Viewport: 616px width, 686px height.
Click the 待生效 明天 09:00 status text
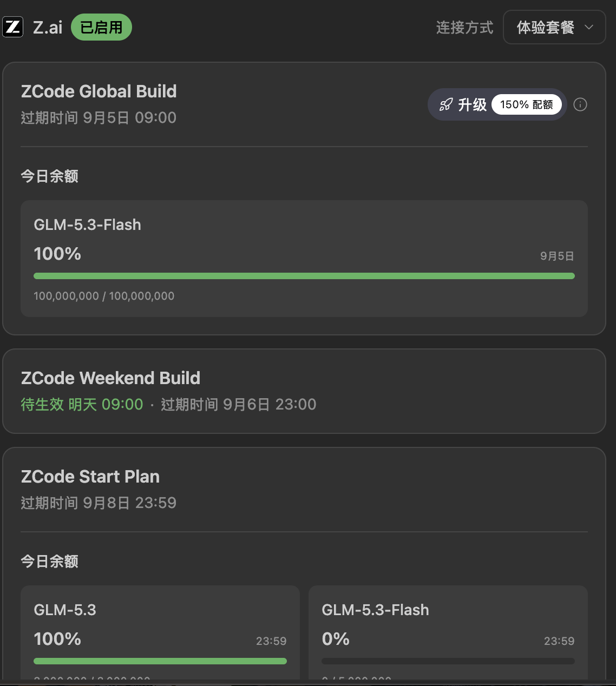82,404
